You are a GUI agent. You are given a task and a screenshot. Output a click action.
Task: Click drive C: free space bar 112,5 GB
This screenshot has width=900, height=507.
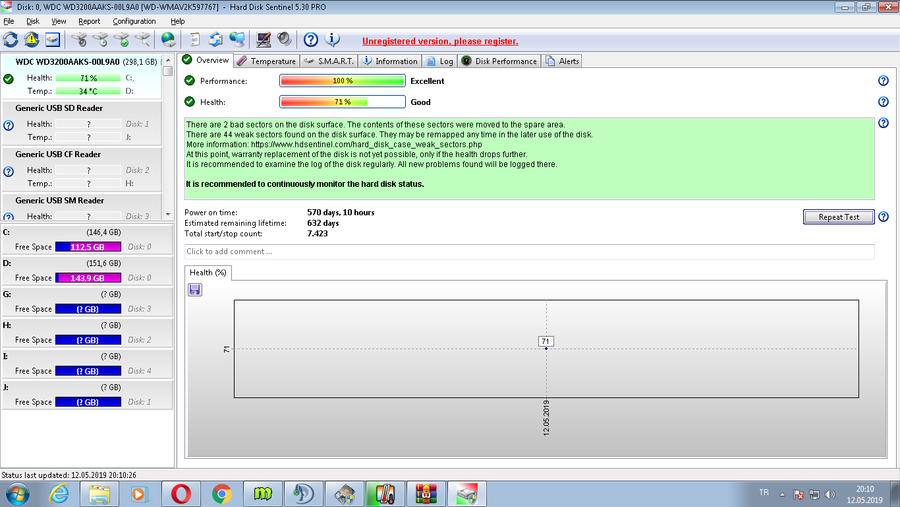click(88, 247)
